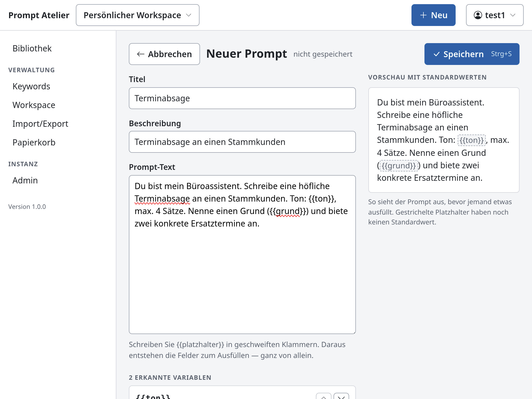
Task: Open Import/Export in the sidebar
Action: pyautogui.click(x=40, y=124)
